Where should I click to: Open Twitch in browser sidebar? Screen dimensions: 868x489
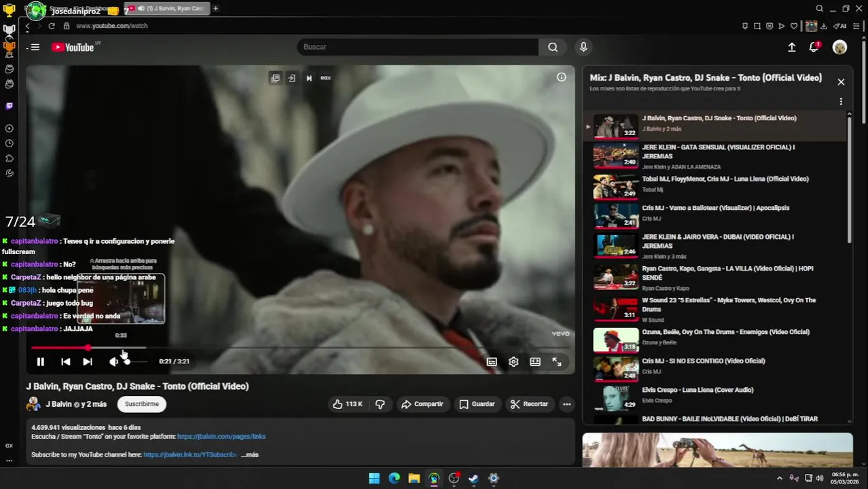point(9,106)
